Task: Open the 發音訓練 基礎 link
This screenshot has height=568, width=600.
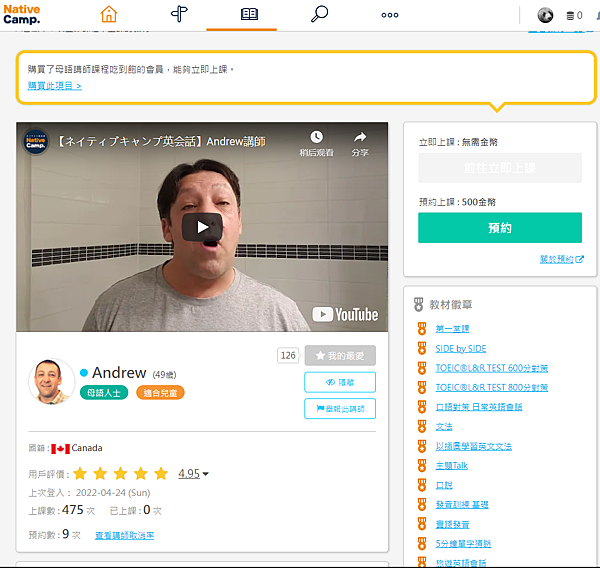Action: 462,504
